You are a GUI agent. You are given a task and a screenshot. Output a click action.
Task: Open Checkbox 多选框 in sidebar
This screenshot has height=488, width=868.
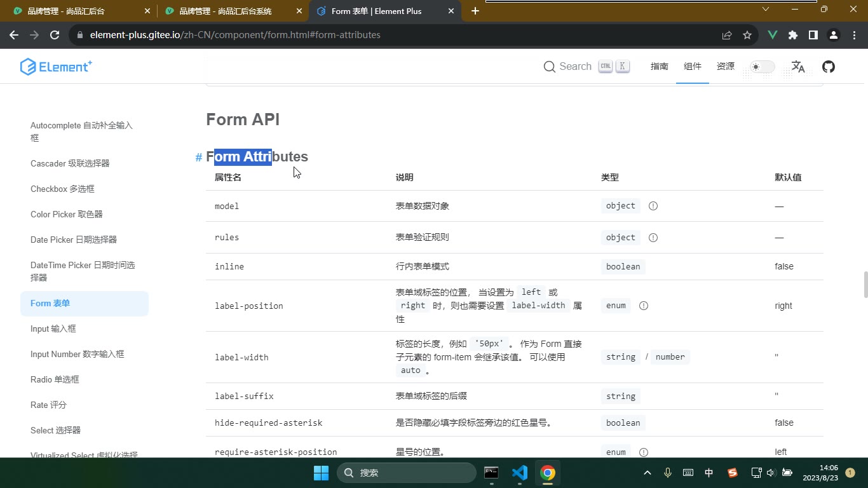point(85,189)
